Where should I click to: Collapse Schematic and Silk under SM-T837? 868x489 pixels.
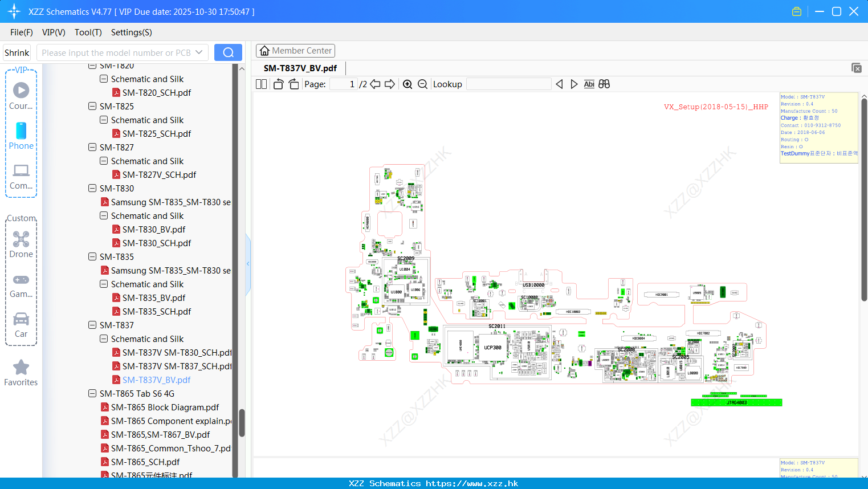point(104,339)
